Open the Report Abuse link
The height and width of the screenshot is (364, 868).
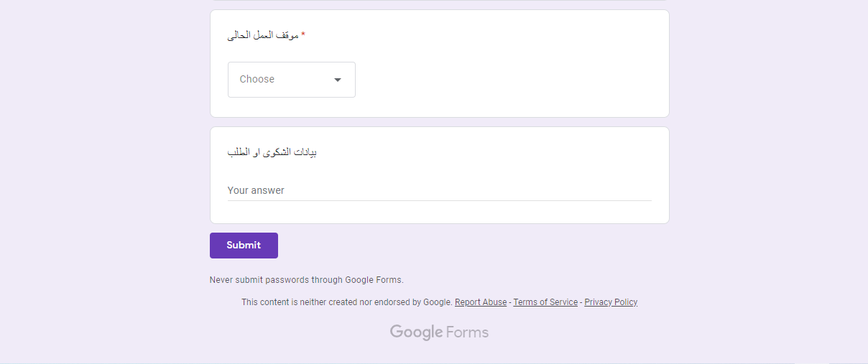tap(481, 302)
